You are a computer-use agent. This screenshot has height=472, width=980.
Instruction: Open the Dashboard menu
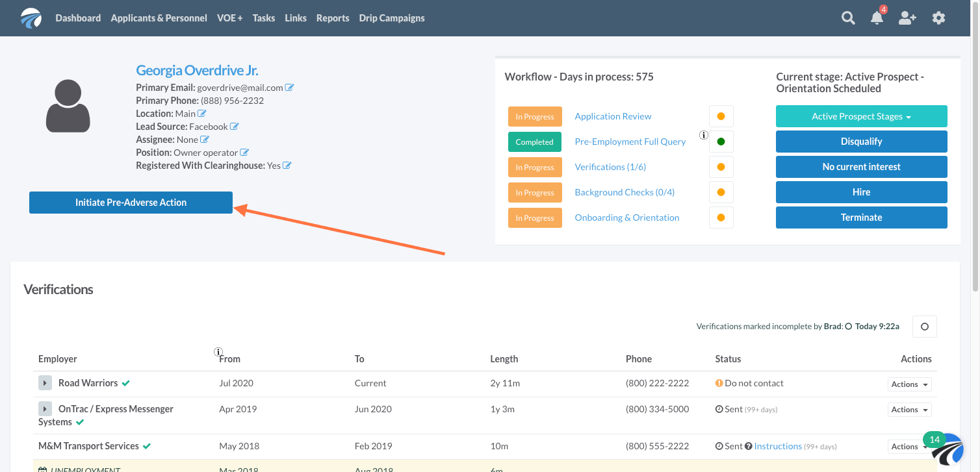[x=78, y=18]
